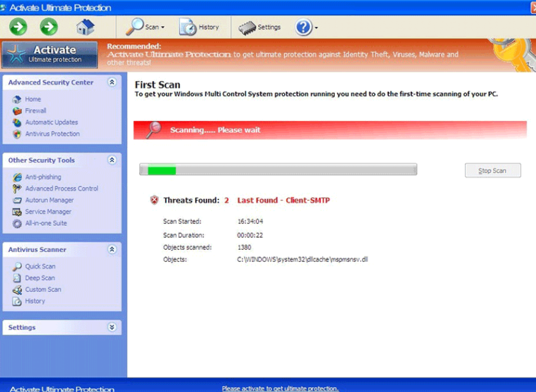Viewport: 536px width, 392px height.
Task: Click the Automatic Updates icon
Action: point(17,123)
